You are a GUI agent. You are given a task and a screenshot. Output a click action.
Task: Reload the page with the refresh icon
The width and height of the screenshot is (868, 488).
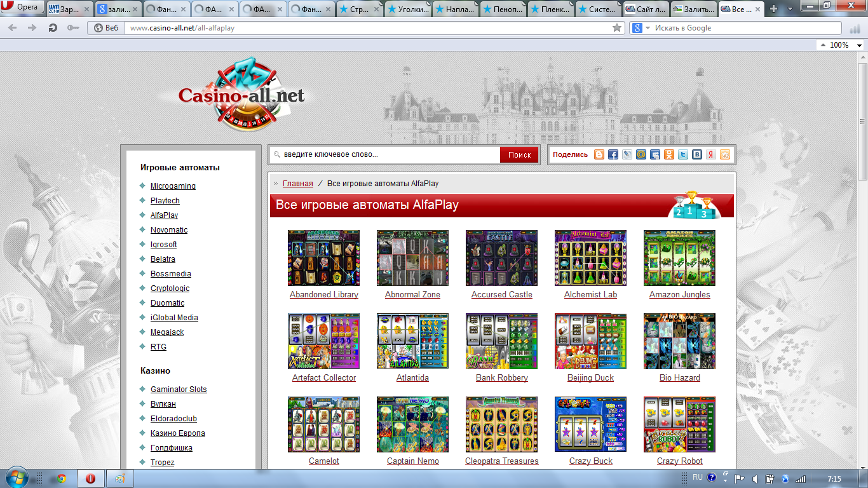tap(53, 28)
